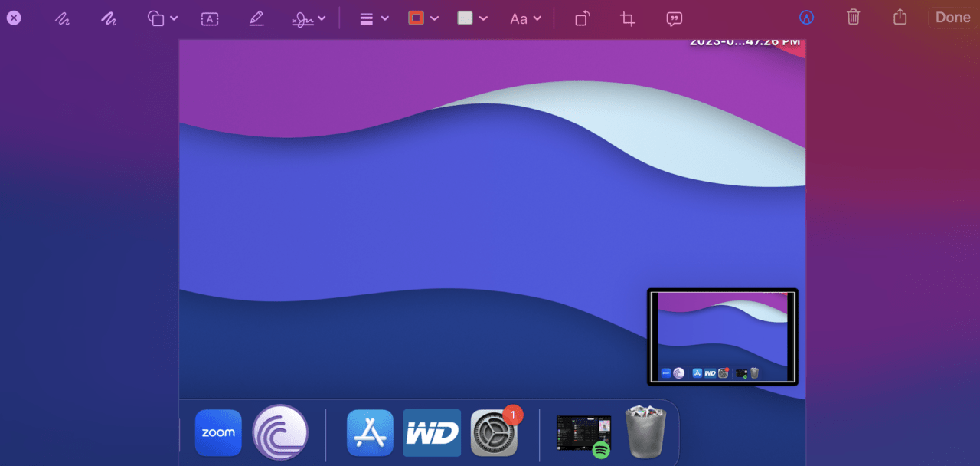980x466 pixels.
Task: Click the Zoom app icon in the dock
Action: click(218, 433)
